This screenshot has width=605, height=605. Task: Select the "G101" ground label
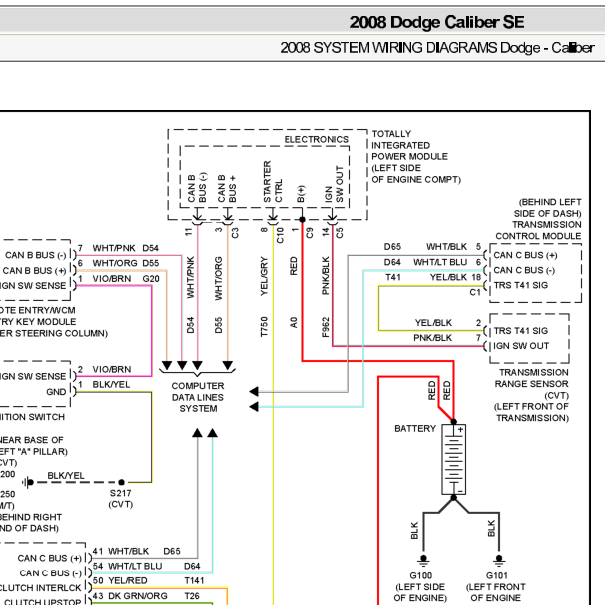click(x=497, y=575)
